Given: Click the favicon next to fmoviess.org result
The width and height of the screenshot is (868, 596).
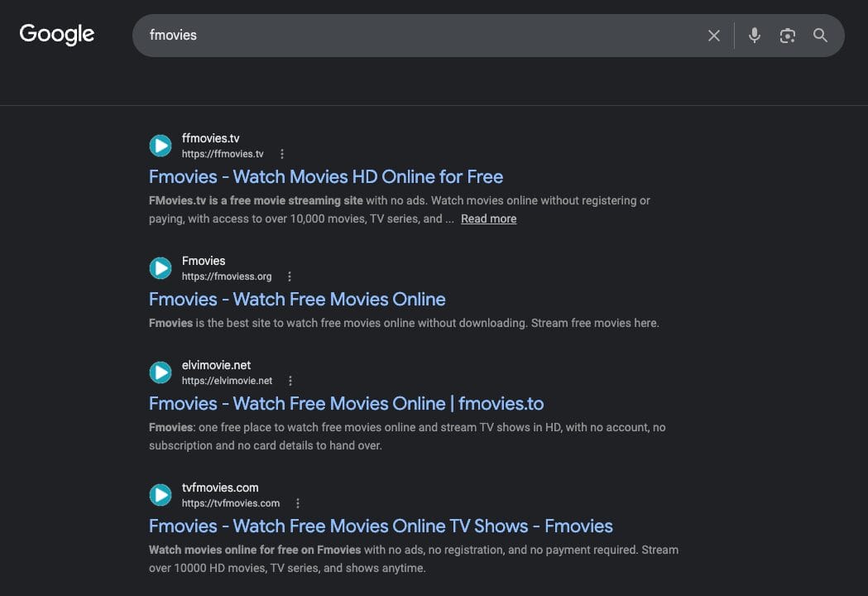Looking at the screenshot, I should point(161,268).
